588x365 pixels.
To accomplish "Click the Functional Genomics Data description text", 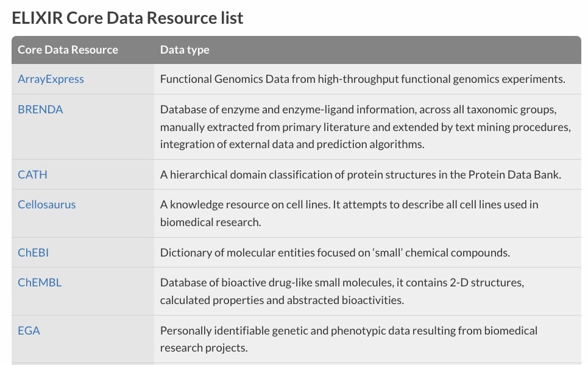I will coord(363,79).
